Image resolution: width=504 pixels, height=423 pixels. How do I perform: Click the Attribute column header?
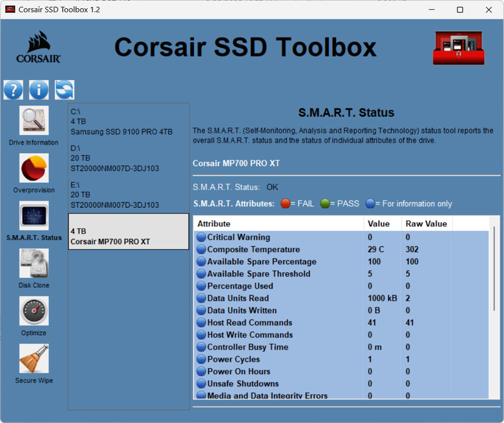tap(278, 224)
